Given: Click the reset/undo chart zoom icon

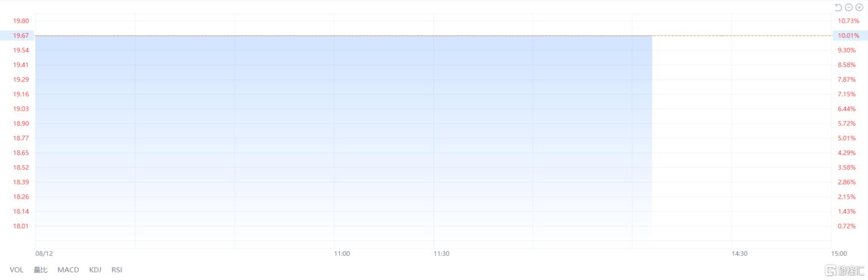Looking at the screenshot, I should (838, 7).
